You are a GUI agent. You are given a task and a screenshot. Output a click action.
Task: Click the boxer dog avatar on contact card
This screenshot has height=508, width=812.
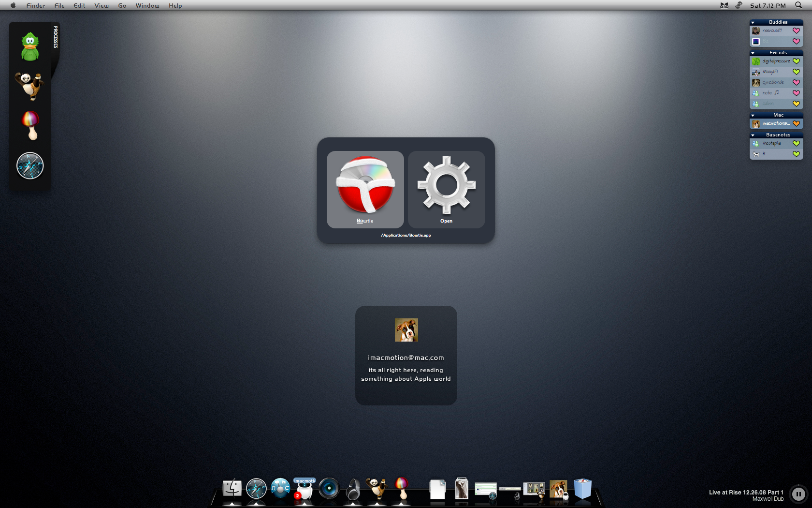[406, 330]
